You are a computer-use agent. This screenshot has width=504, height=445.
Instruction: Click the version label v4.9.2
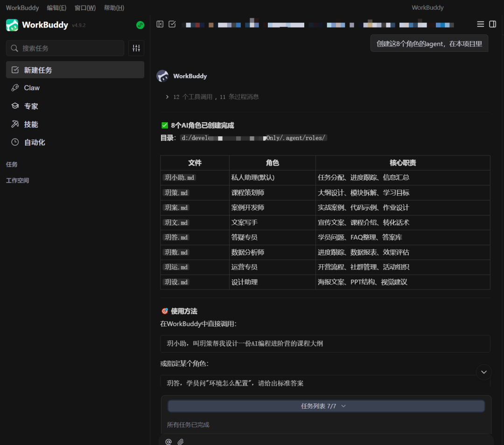click(x=79, y=25)
